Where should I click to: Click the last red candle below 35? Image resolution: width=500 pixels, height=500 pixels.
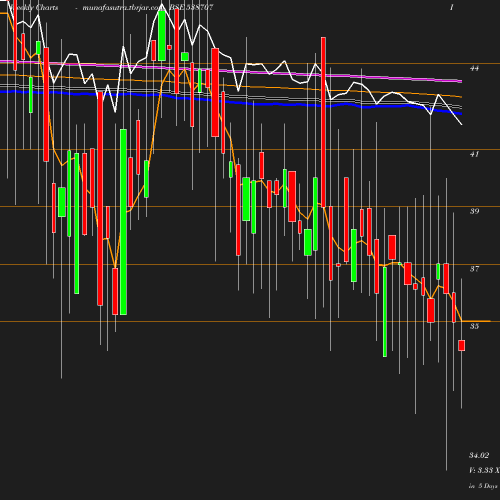click(x=462, y=345)
